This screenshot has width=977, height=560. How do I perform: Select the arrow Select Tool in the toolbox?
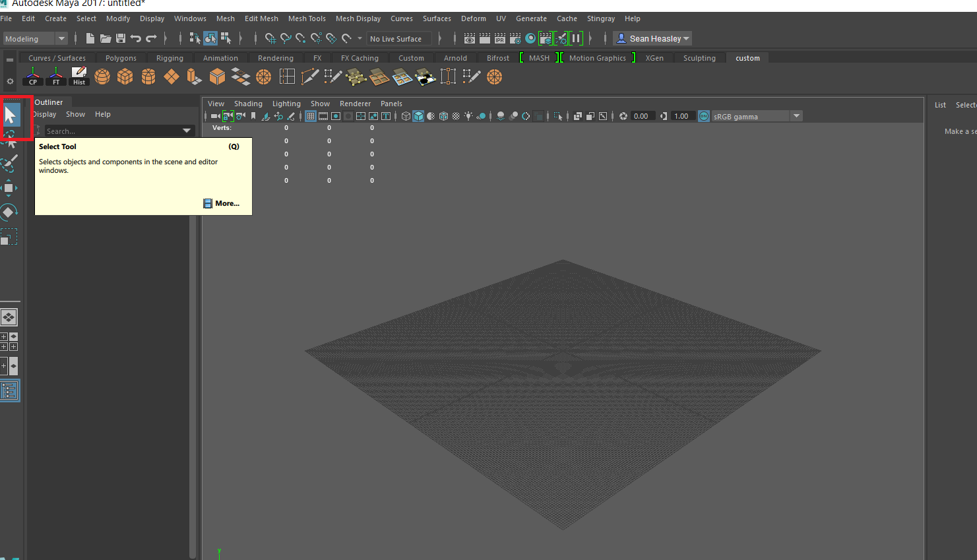coord(10,115)
